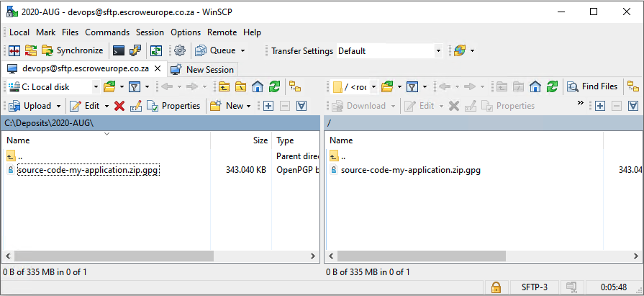Open the Local menu
Screen dimensions: 644x296
pyautogui.click(x=19, y=32)
